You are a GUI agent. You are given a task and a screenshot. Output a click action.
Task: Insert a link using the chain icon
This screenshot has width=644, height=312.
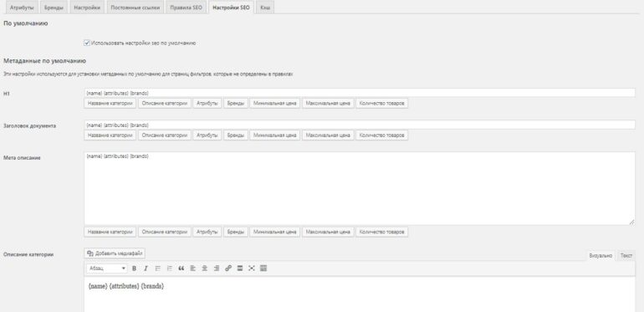[x=228, y=269]
